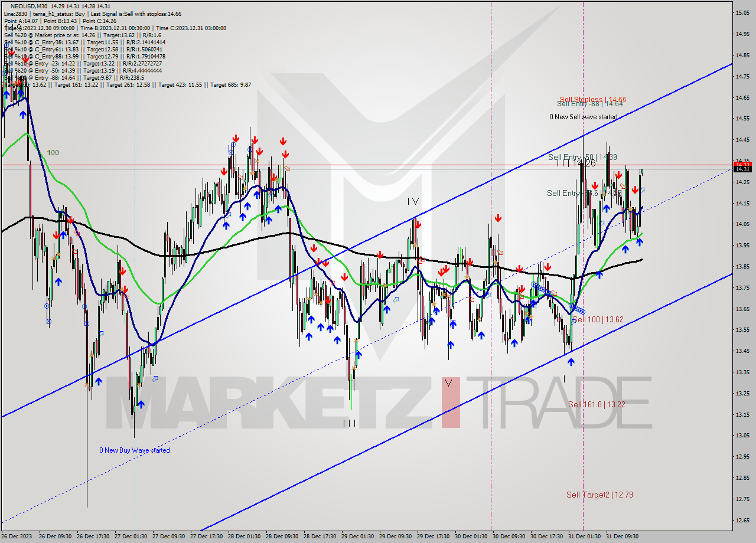This screenshot has width=756, height=543.
Task: Click the '30 Dec 01:30' time label
Action: (x=471, y=537)
